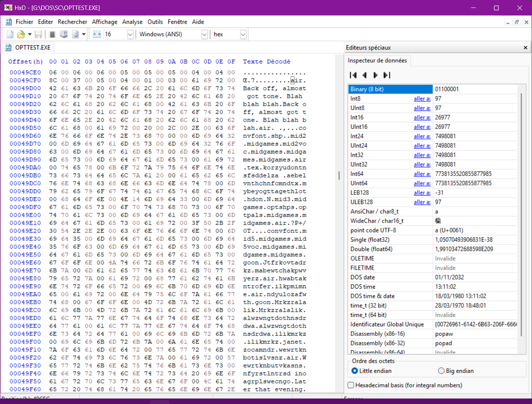
Task: Edit the Binary value 01100001
Action: pyautogui.click(x=447, y=89)
